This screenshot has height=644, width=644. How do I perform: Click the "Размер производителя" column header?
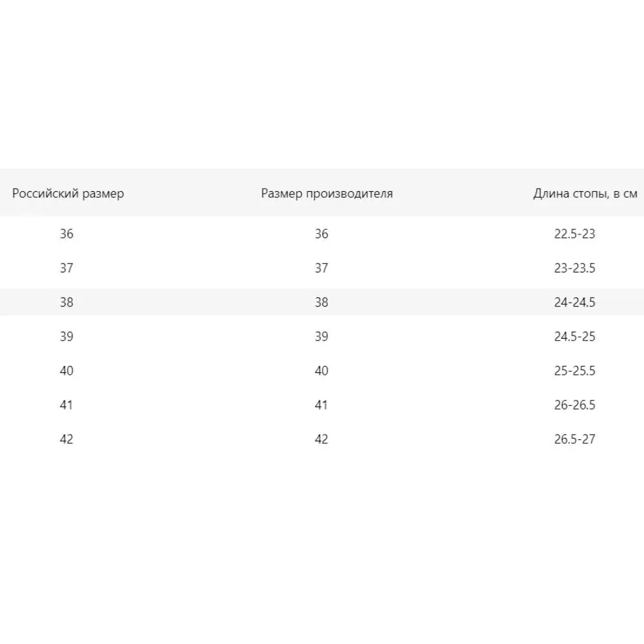click(x=327, y=193)
